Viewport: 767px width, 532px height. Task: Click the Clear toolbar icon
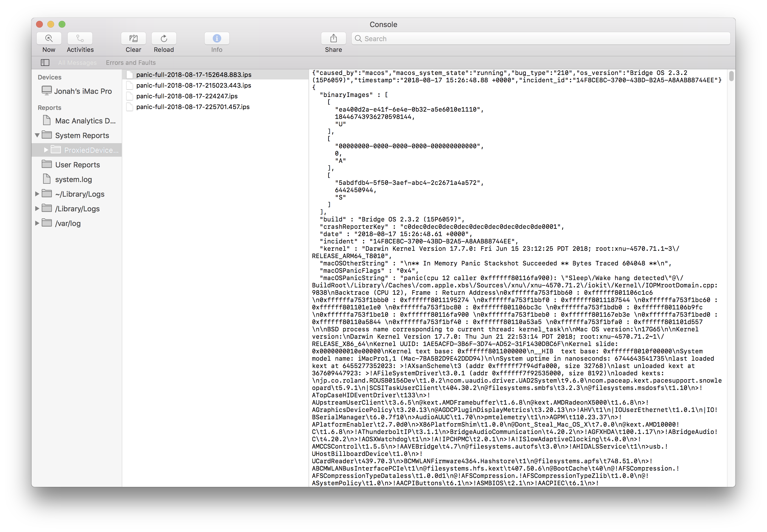click(x=133, y=39)
